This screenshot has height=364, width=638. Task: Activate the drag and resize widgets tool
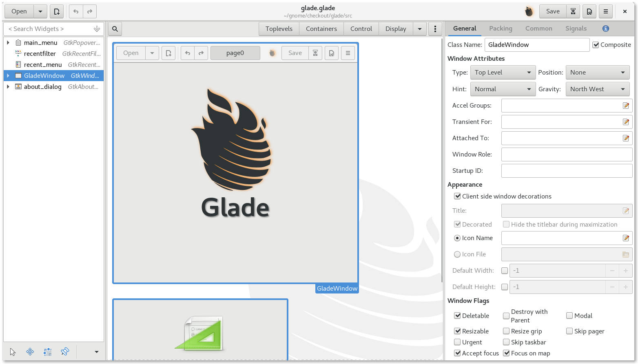pos(30,351)
